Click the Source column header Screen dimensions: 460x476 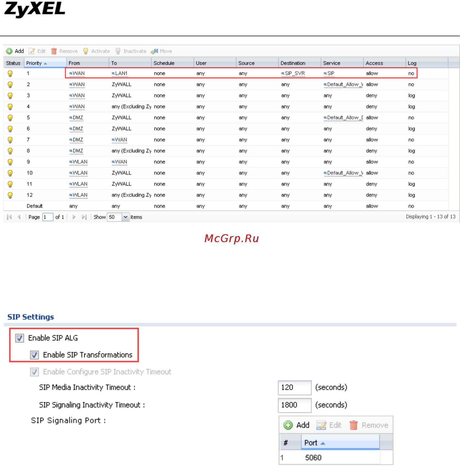pos(257,63)
